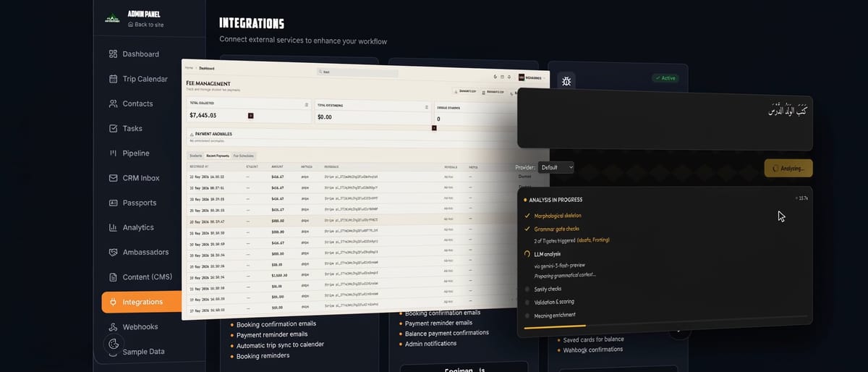Click the Ambassadors badge icon
868x372 pixels.
pos(113,252)
